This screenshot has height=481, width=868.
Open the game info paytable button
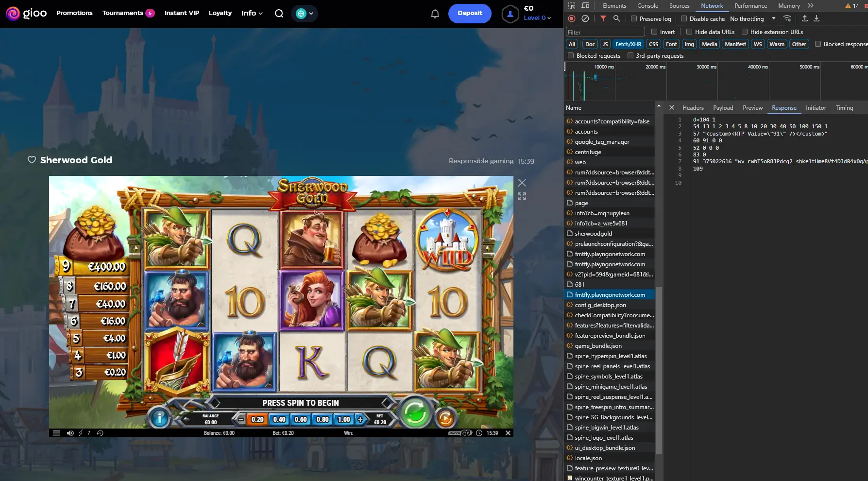pyautogui.click(x=159, y=417)
